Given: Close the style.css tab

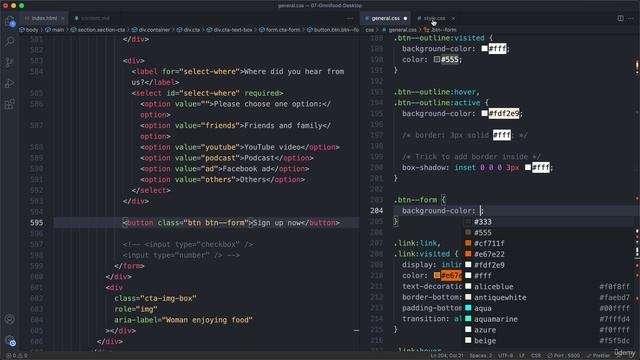Looking at the screenshot, I should (453, 18).
